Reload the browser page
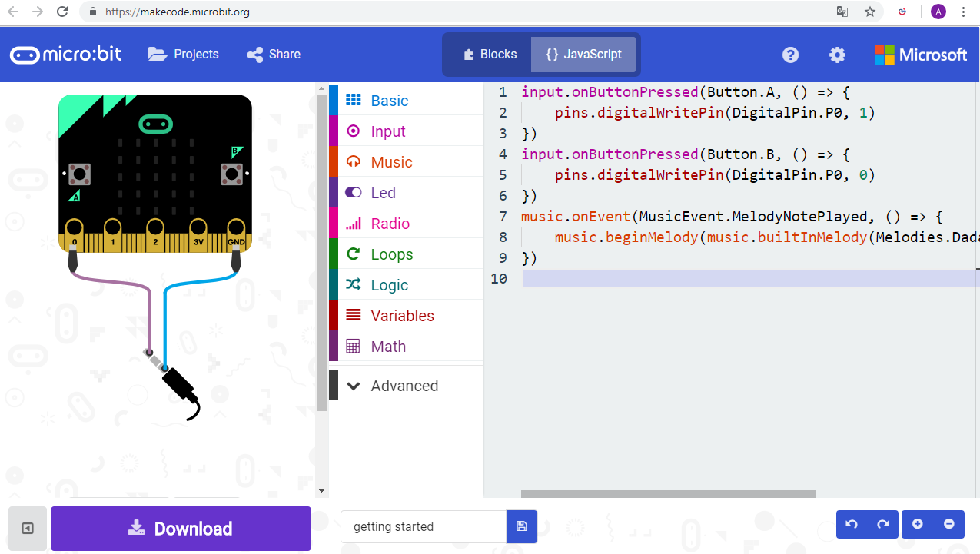 (62, 12)
